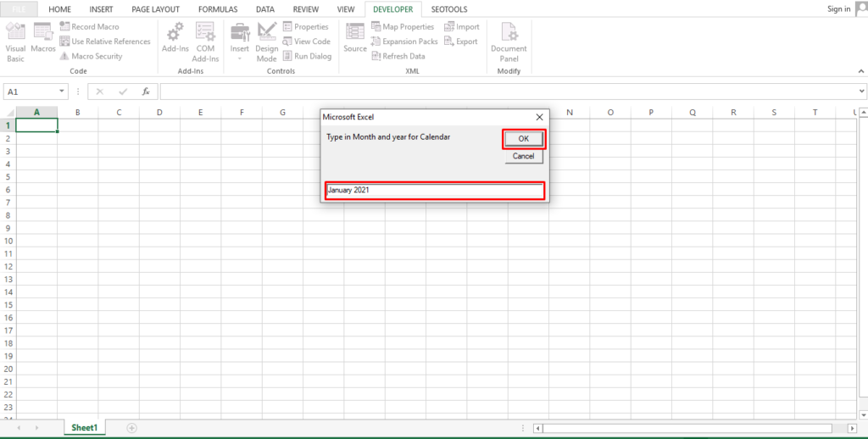Select column T header
This screenshot has height=439, width=868.
(815, 113)
